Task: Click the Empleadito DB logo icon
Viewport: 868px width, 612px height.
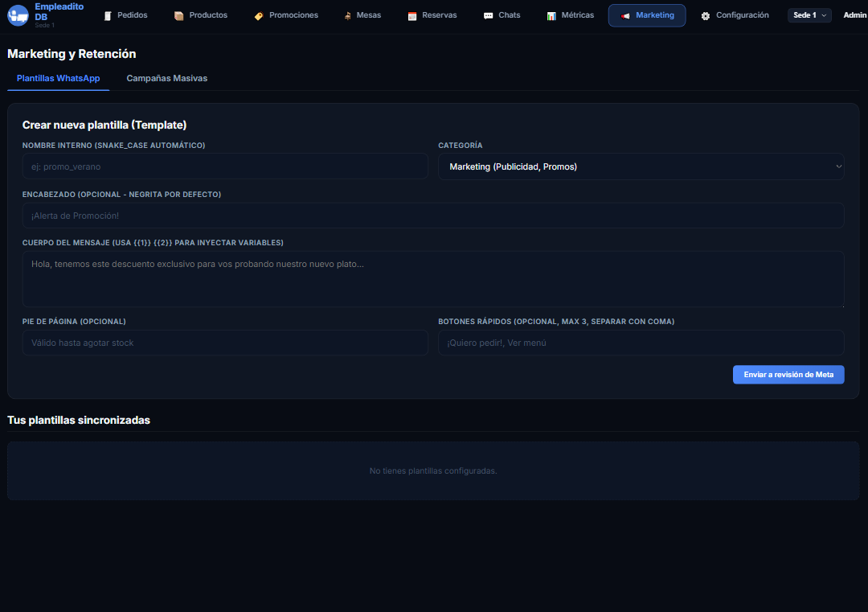Action: coord(18,15)
